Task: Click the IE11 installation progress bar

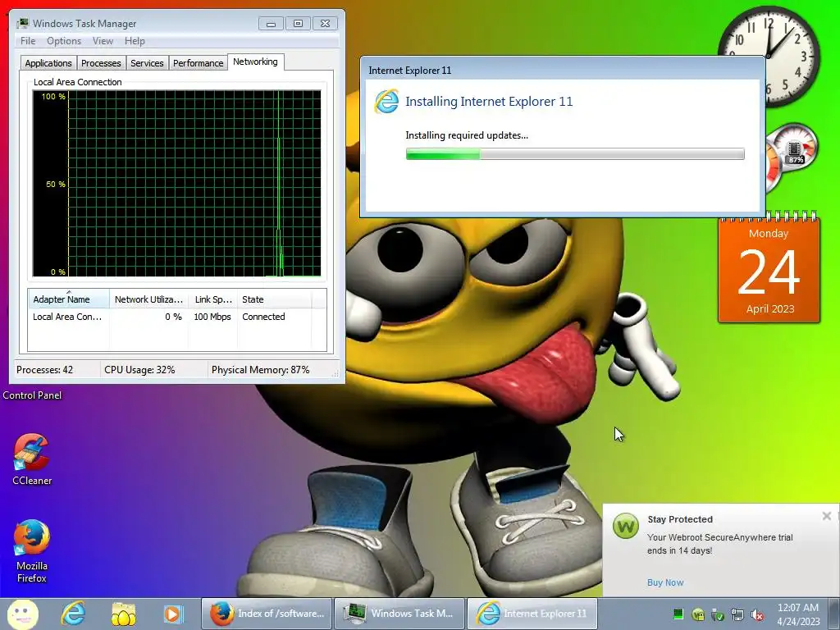Action: pyautogui.click(x=575, y=154)
